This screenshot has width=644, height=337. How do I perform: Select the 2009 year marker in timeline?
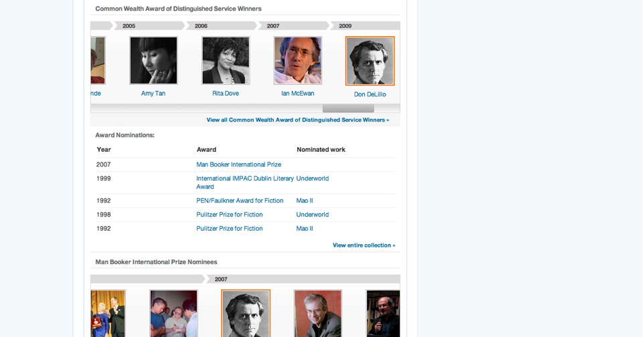pos(345,26)
